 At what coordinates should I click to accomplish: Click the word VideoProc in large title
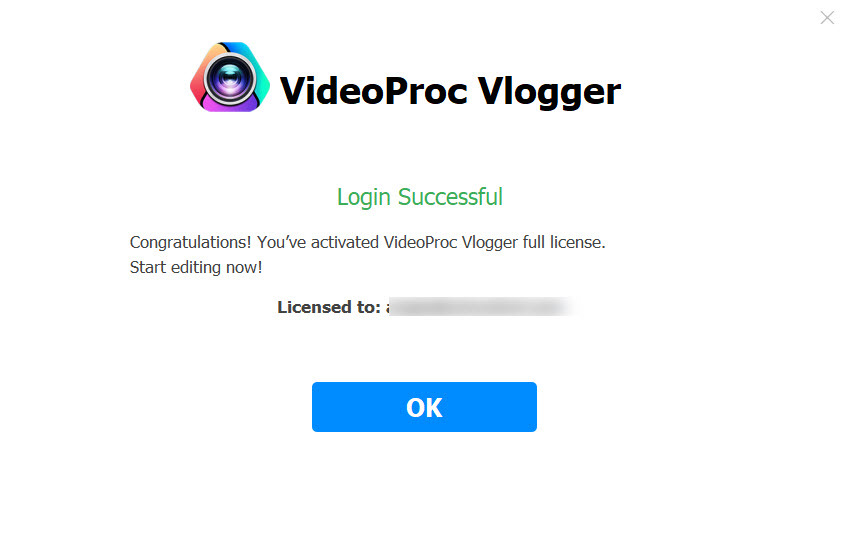tap(374, 90)
